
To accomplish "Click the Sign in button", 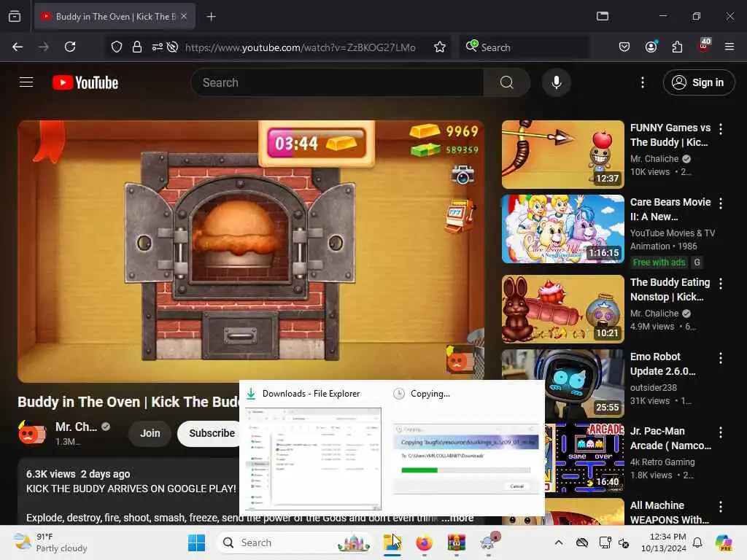I will [x=698, y=82].
